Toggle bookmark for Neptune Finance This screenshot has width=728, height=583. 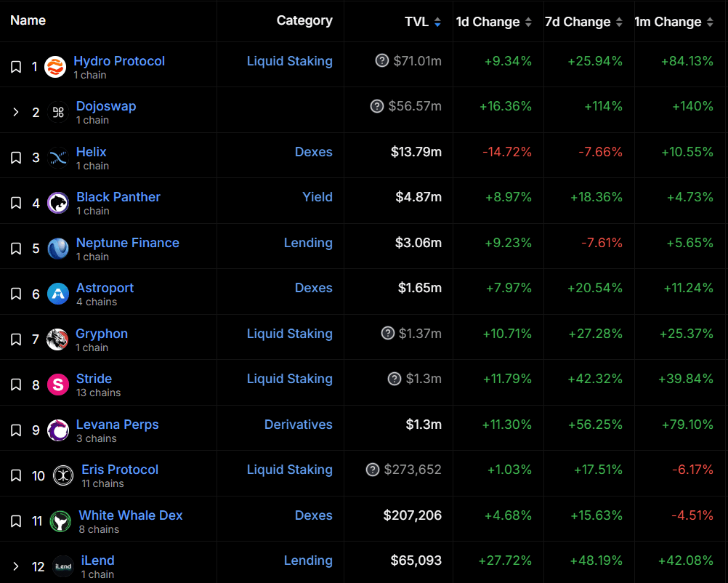(x=16, y=249)
